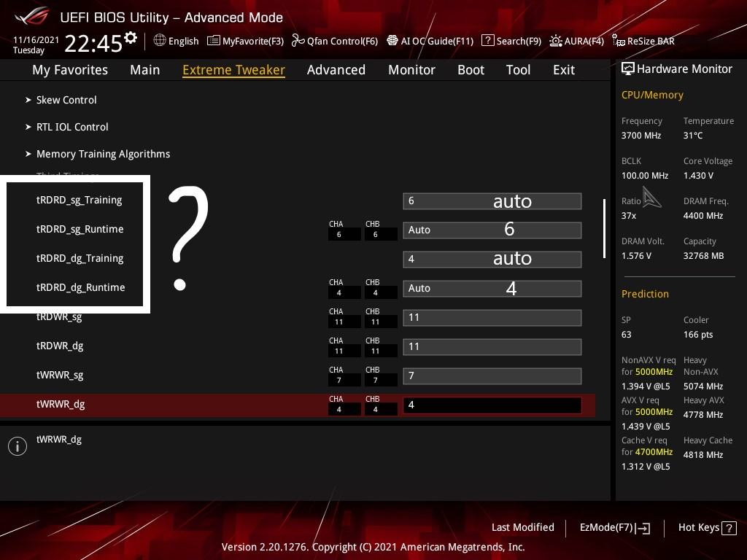
Task: Click the EzMode exit arrow icon
Action: point(643,528)
